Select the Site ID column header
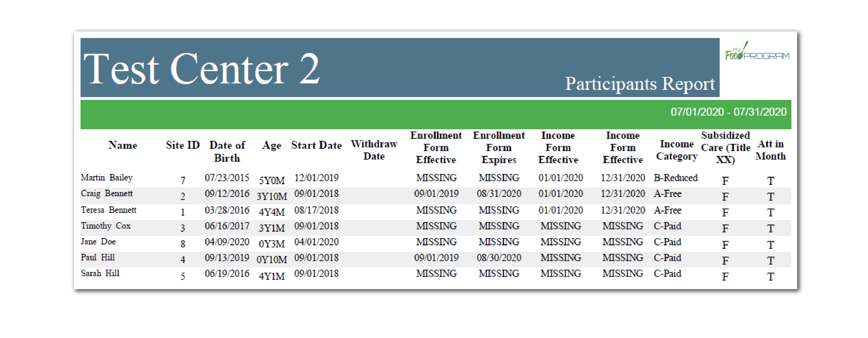 (183, 145)
